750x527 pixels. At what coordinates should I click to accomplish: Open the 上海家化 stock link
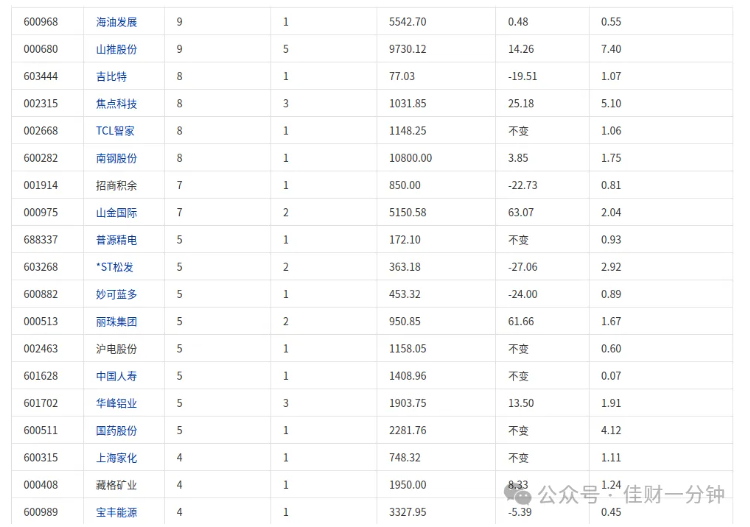tap(116, 458)
